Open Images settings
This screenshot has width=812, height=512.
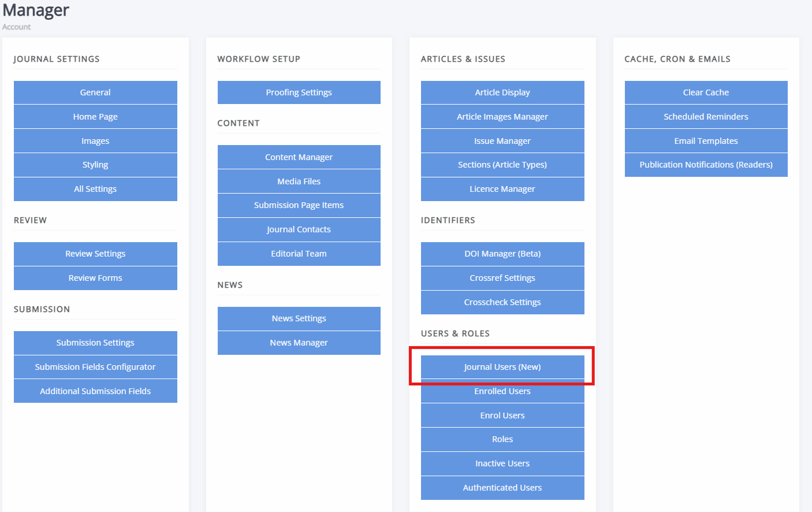click(x=95, y=141)
